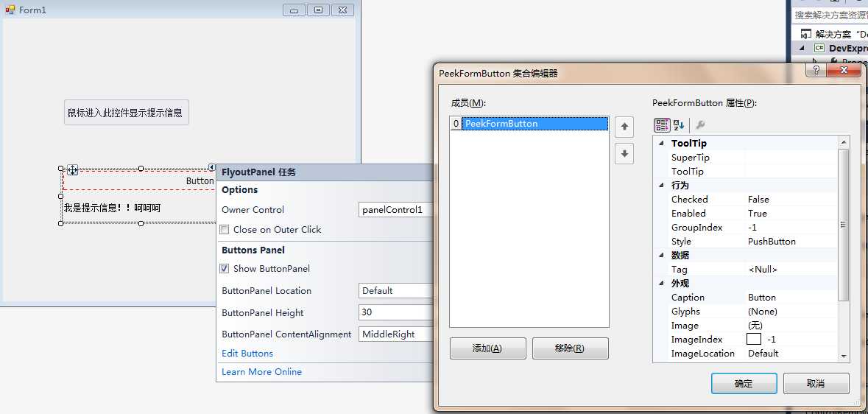Maximize the Form1 designer window
This screenshot has height=414, width=868.
click(x=318, y=10)
